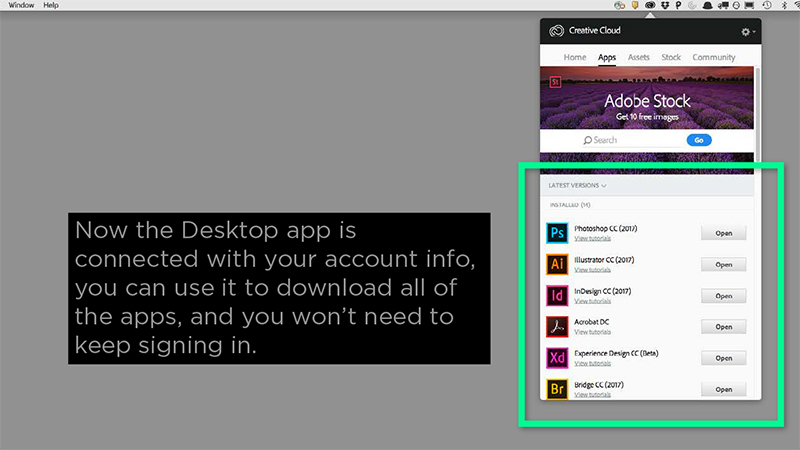Click Open button for Illustrator CC
The height and width of the screenshot is (450, 800).
pyautogui.click(x=723, y=264)
